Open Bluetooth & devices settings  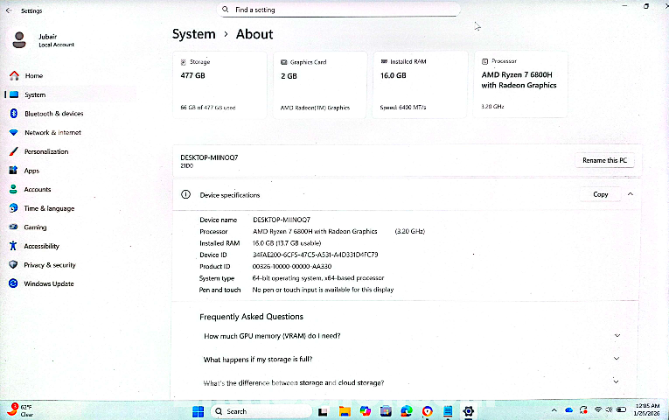tap(53, 114)
